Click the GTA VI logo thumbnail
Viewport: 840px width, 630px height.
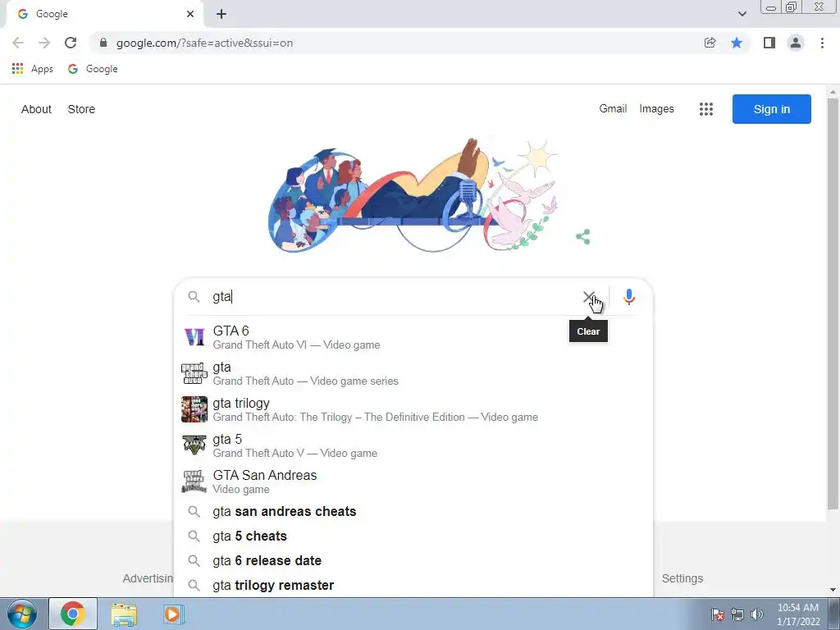tap(194, 337)
